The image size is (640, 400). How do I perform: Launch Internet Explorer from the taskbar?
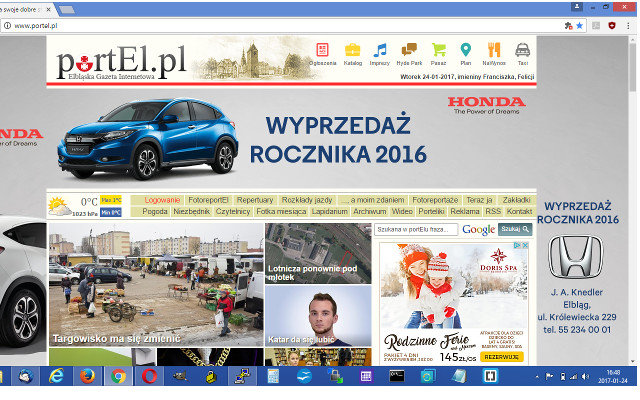(x=56, y=376)
